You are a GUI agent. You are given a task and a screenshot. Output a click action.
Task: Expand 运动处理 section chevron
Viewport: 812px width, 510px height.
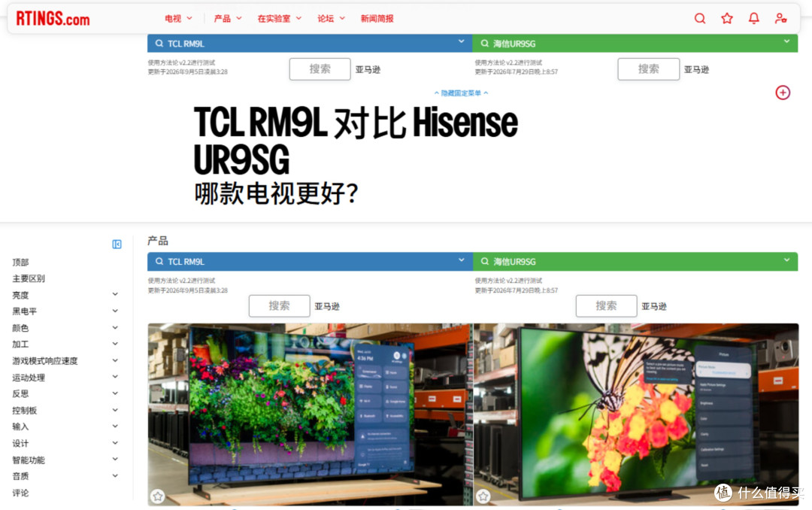point(115,377)
